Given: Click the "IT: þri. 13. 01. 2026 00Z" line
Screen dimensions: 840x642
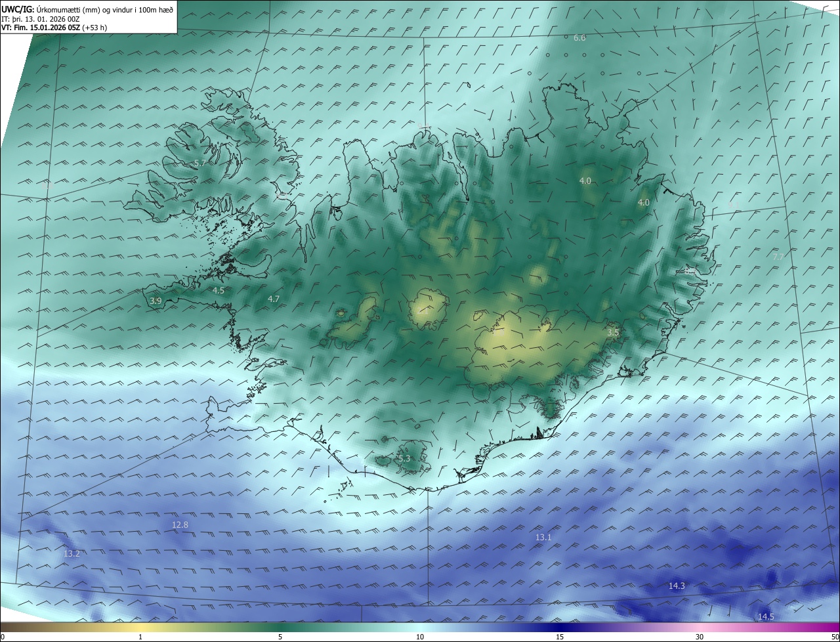Looking at the screenshot, I should click(x=41, y=19).
